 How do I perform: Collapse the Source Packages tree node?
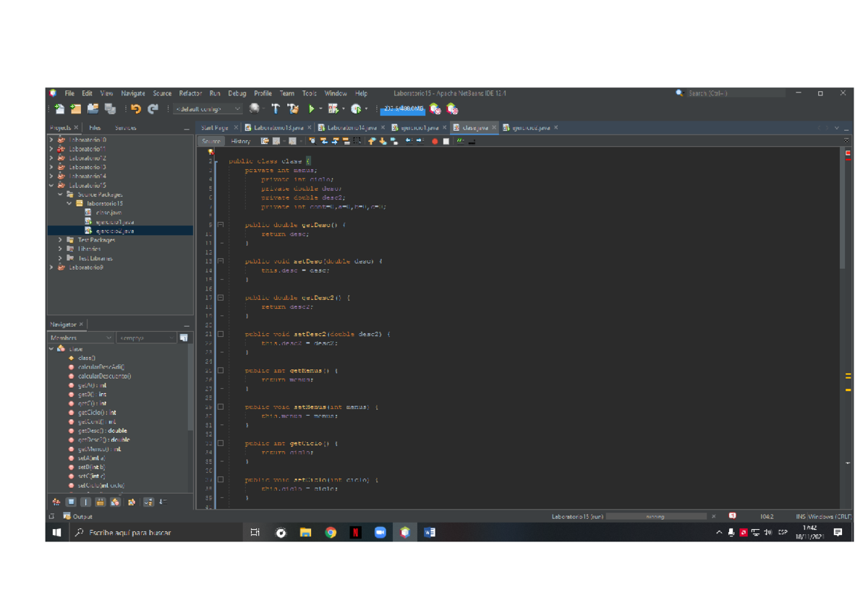(61, 194)
